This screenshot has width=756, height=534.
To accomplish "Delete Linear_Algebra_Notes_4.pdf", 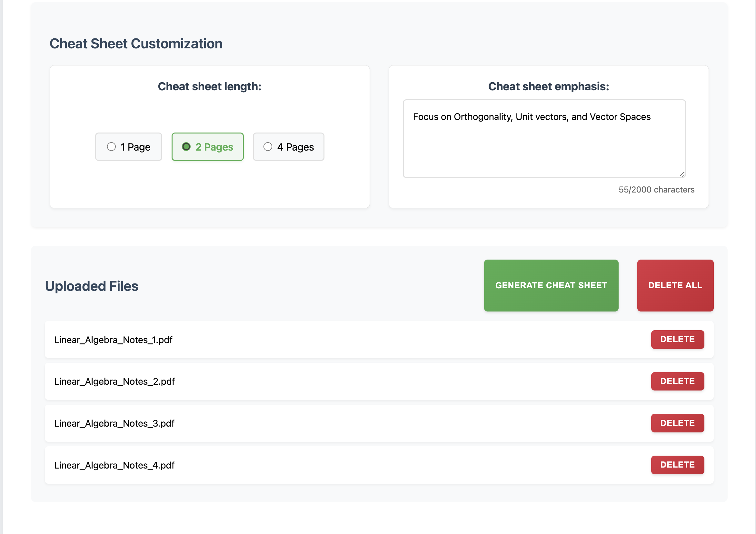I will 677,465.
